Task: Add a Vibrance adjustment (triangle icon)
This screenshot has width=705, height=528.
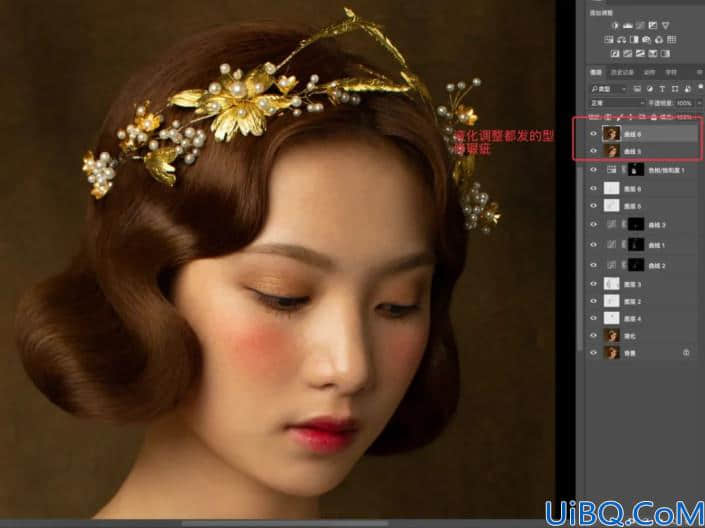Action: 665,26
